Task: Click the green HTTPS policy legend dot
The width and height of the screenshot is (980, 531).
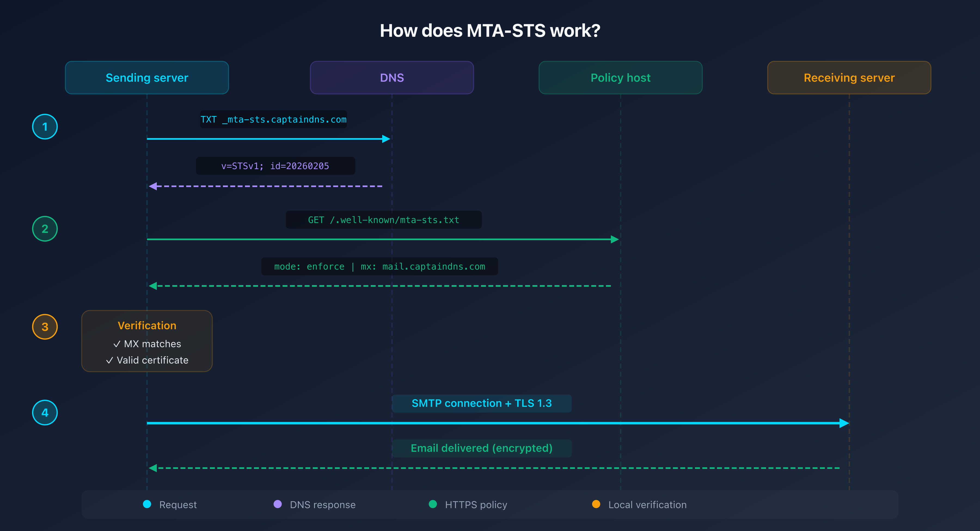Action: [433, 504]
